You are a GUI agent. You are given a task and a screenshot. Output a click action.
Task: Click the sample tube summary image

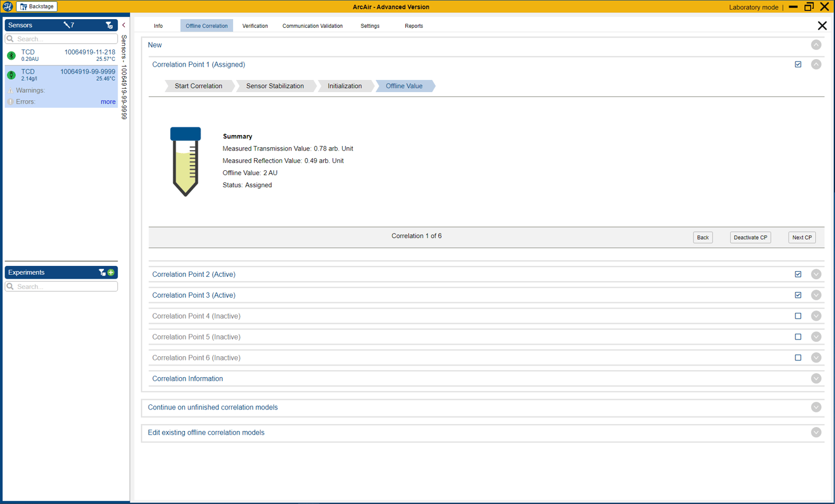coord(186,161)
